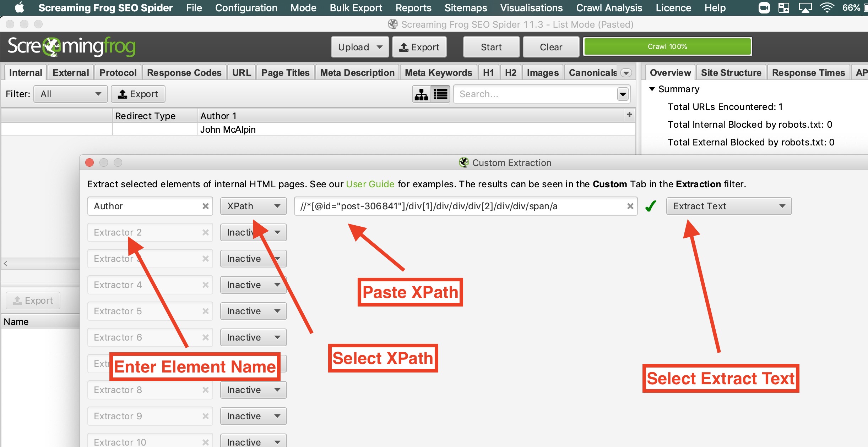The width and height of the screenshot is (868, 447).
Task: Click inside the Search field
Action: click(515, 94)
